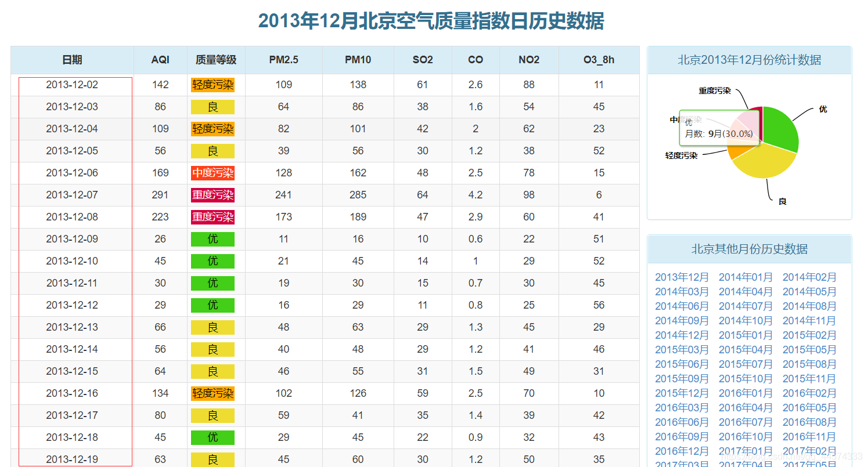Select the 良 pie chart label
The width and height of the screenshot is (868, 467).
coord(782,201)
